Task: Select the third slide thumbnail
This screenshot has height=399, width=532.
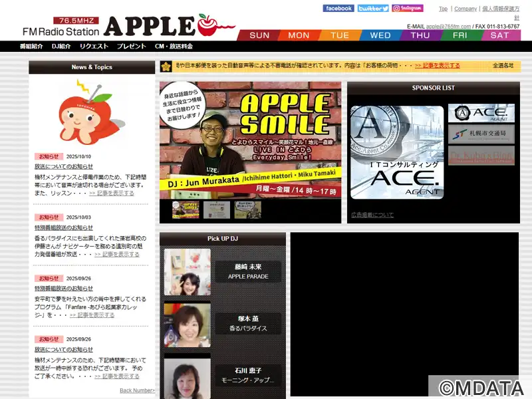Action: 247,209
